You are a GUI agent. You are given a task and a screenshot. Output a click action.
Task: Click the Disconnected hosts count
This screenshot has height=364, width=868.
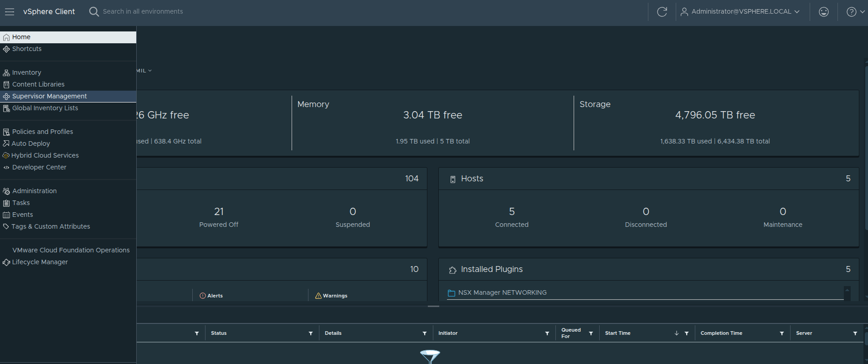646,211
